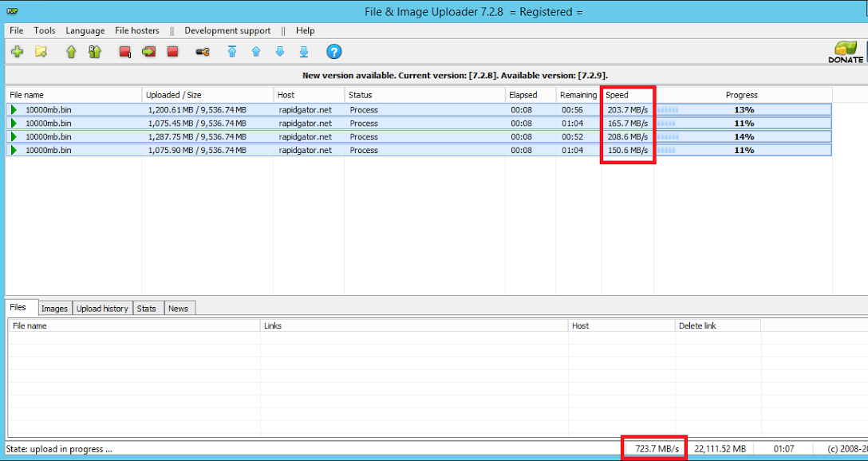Click the red square icon with number 1
The height and width of the screenshot is (461, 868).
[125, 52]
